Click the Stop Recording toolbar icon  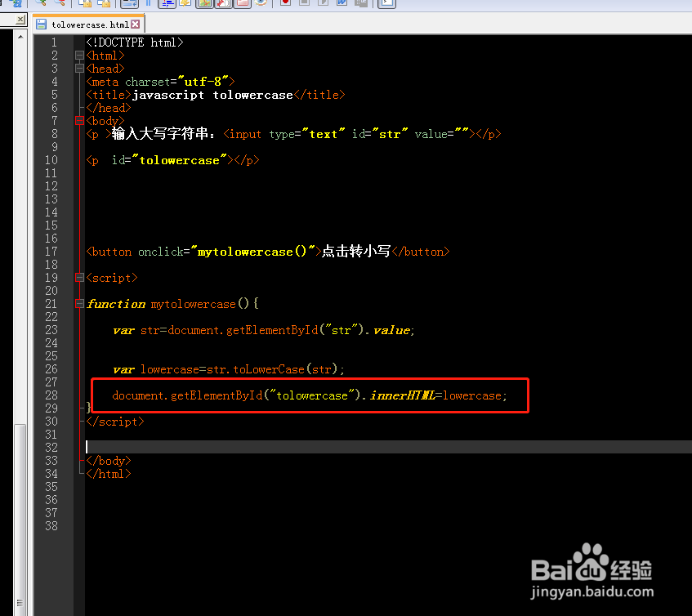[304, 3]
